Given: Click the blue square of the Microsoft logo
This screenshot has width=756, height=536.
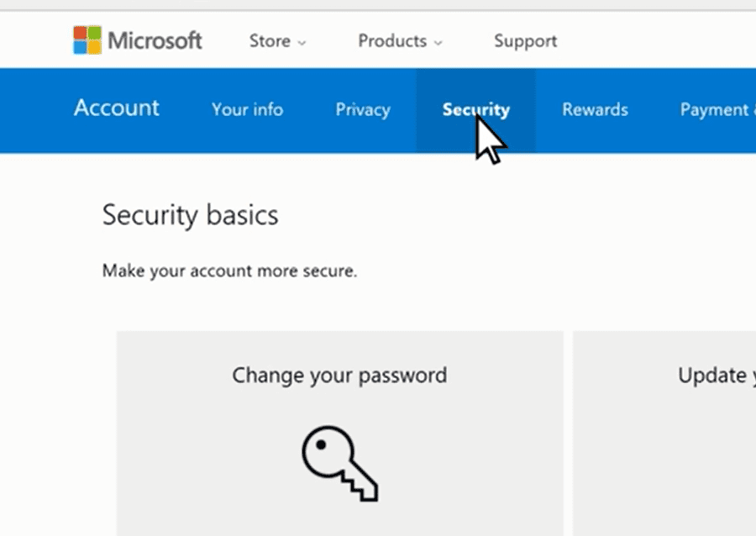Looking at the screenshot, I should coord(81,46).
